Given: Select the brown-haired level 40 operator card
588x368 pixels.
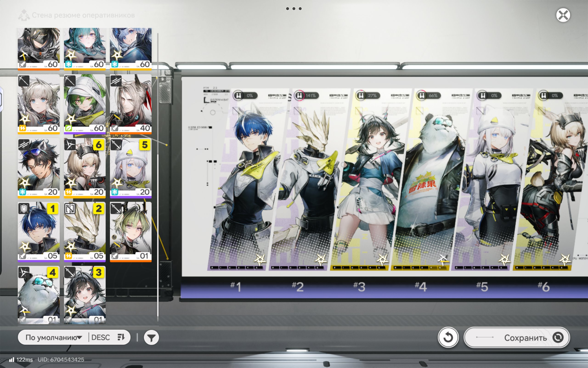Looking at the screenshot, I should [x=131, y=104].
